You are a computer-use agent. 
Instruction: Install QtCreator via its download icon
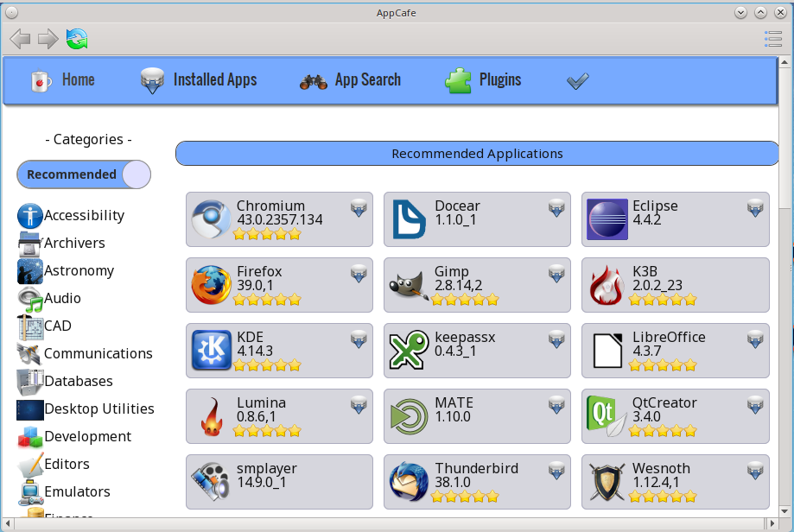point(755,404)
